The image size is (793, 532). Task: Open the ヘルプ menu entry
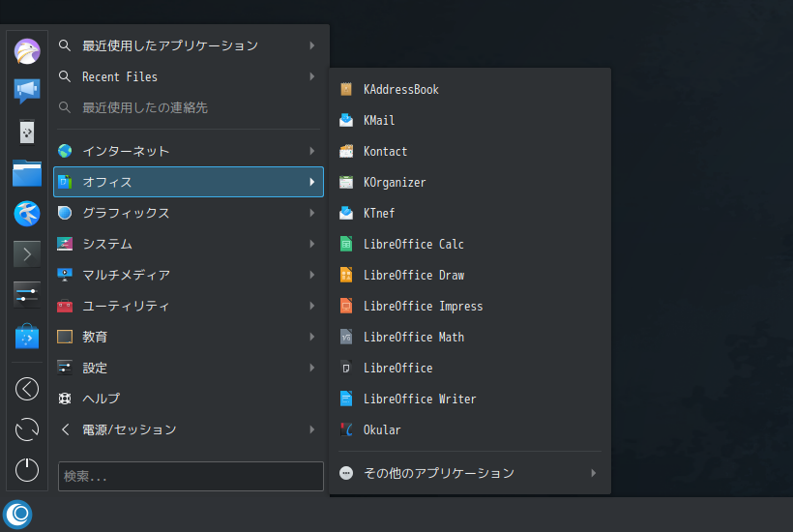tap(189, 399)
